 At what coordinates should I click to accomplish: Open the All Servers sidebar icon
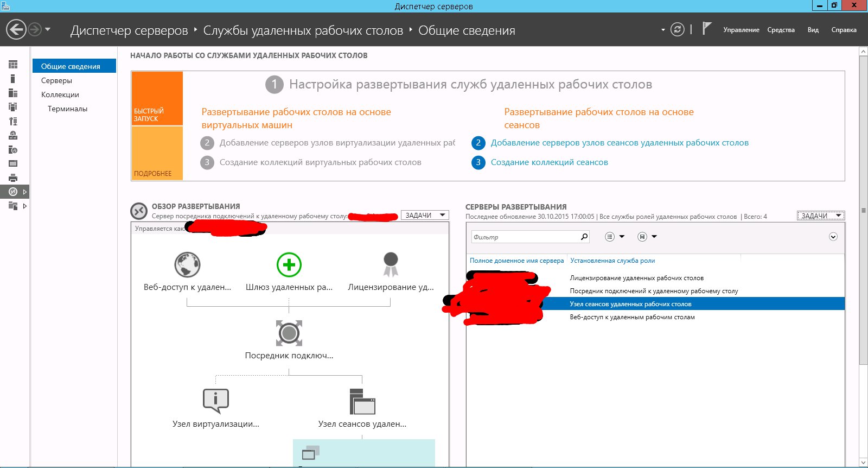tap(13, 93)
